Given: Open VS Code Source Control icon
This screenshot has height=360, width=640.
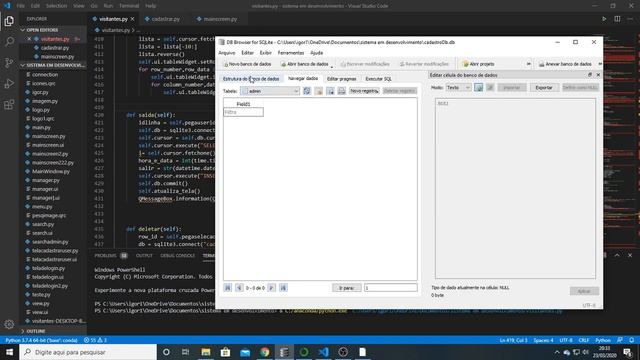Looking at the screenshot, I should pyautogui.click(x=9, y=62).
